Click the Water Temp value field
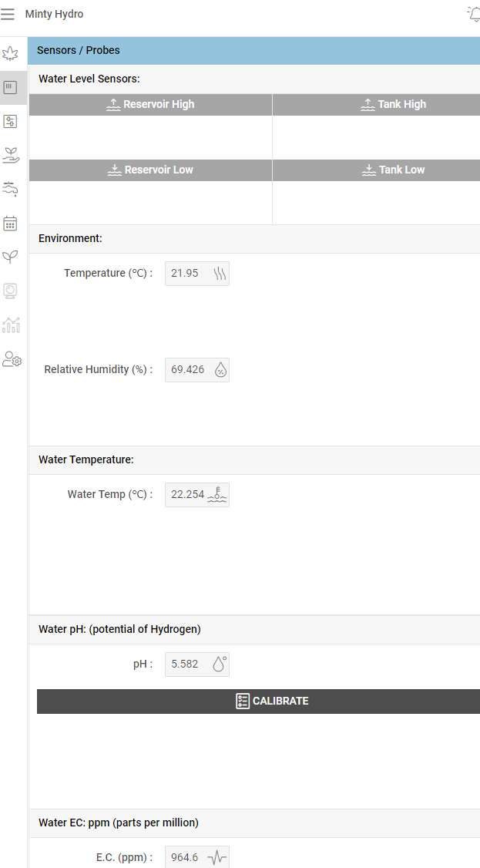This screenshot has height=868, width=480. pos(189,495)
